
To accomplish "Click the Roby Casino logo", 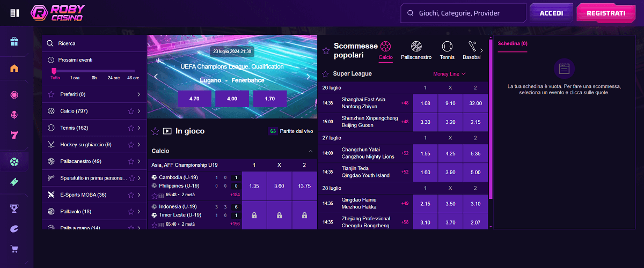I will [x=57, y=13].
